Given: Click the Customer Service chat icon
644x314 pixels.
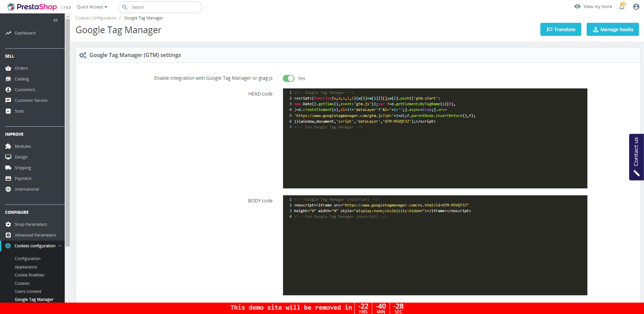Looking at the screenshot, I should coord(8,100).
